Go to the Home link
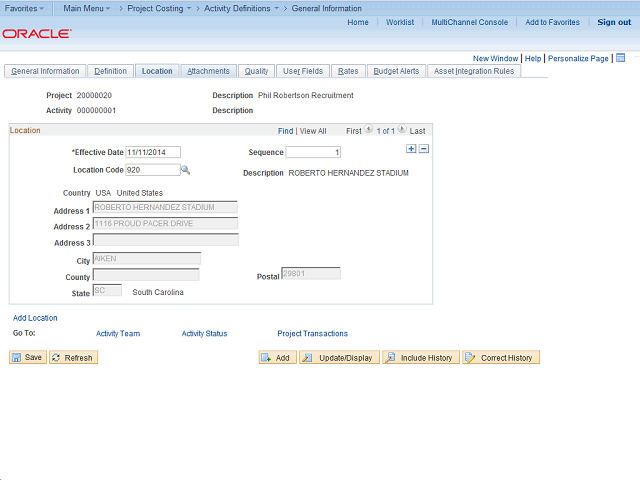Screen dimensions: 640x480 point(358,22)
